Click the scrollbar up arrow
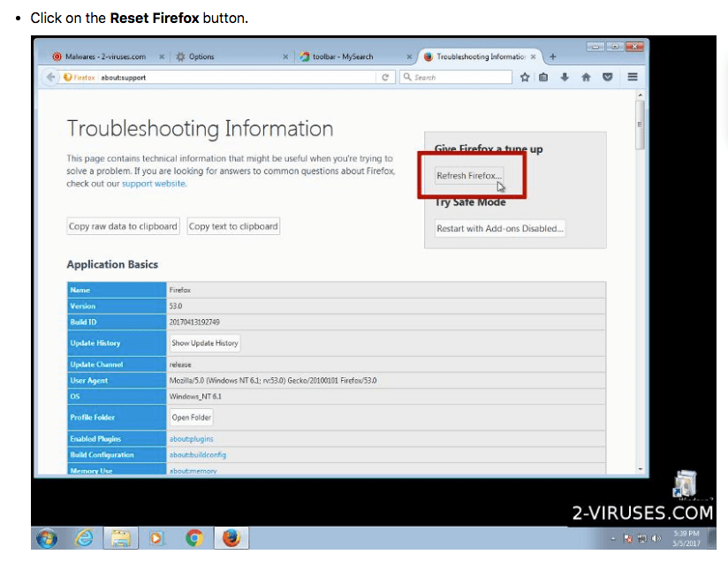The width and height of the screenshot is (728, 562). pos(641,95)
